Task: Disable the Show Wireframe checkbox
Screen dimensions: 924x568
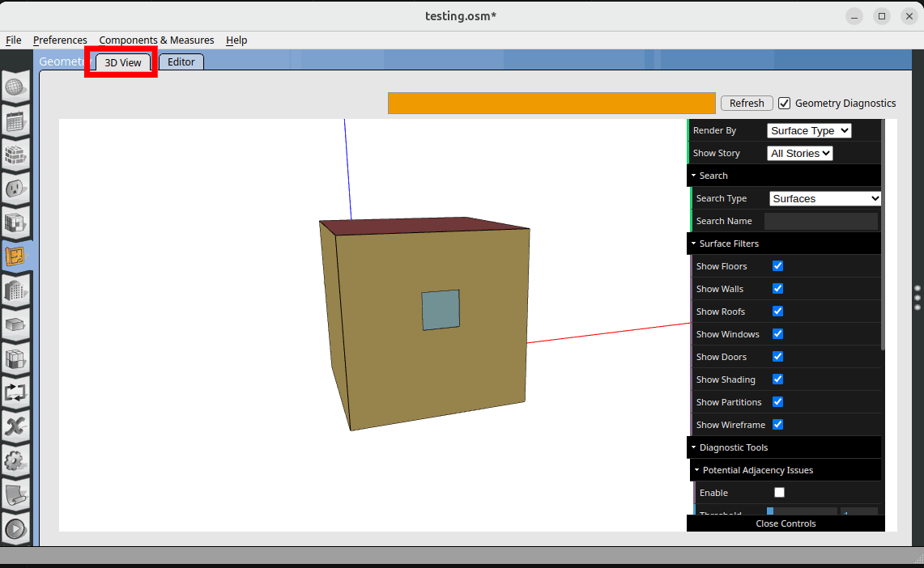Action: tap(777, 425)
